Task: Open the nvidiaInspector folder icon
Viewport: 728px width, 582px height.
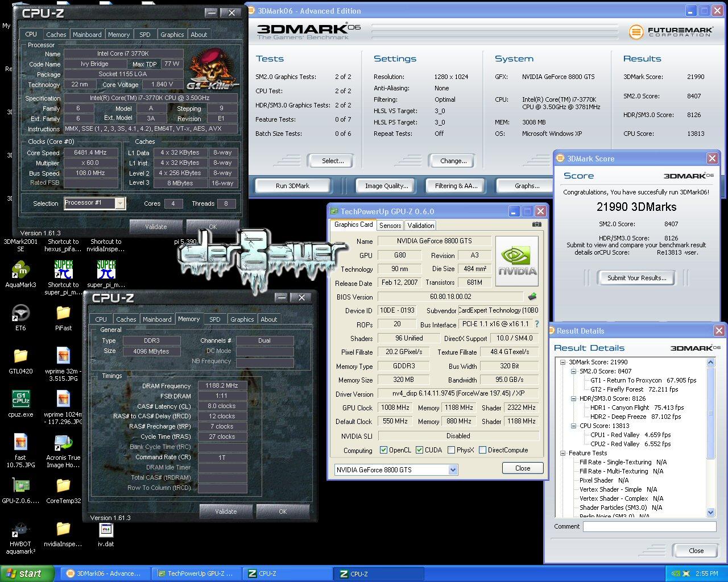Action: [63, 529]
